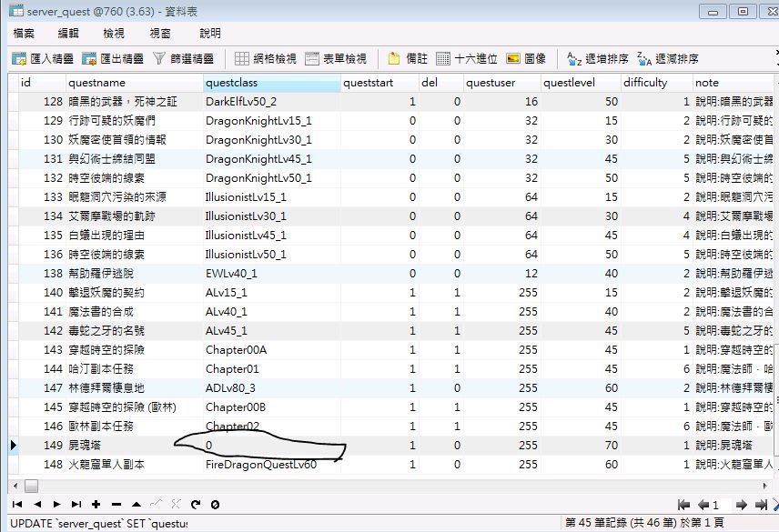Click the refresh records button

pyautogui.click(x=196, y=504)
